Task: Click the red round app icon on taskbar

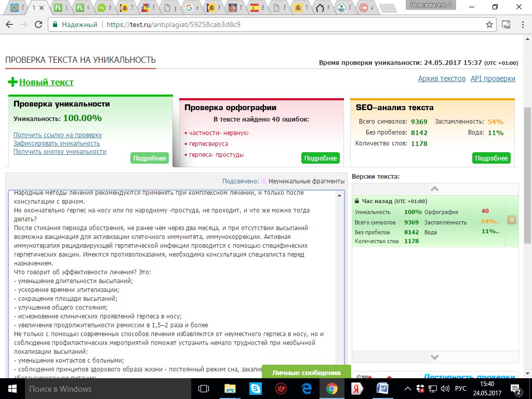Action: (281, 389)
